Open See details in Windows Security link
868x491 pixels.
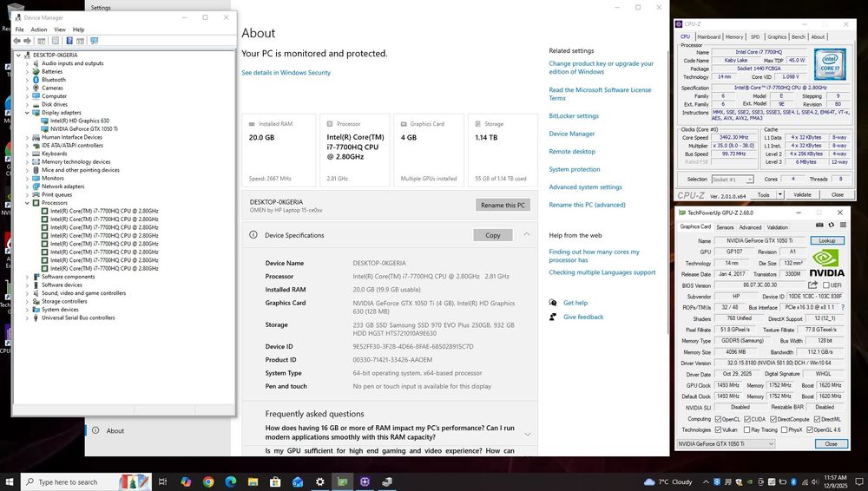[x=286, y=73]
